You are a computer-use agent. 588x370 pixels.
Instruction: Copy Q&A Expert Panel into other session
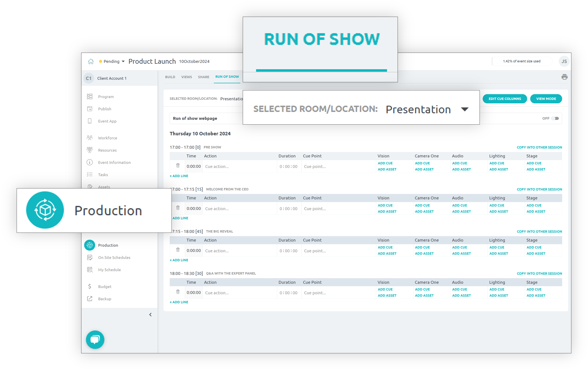[x=539, y=273]
